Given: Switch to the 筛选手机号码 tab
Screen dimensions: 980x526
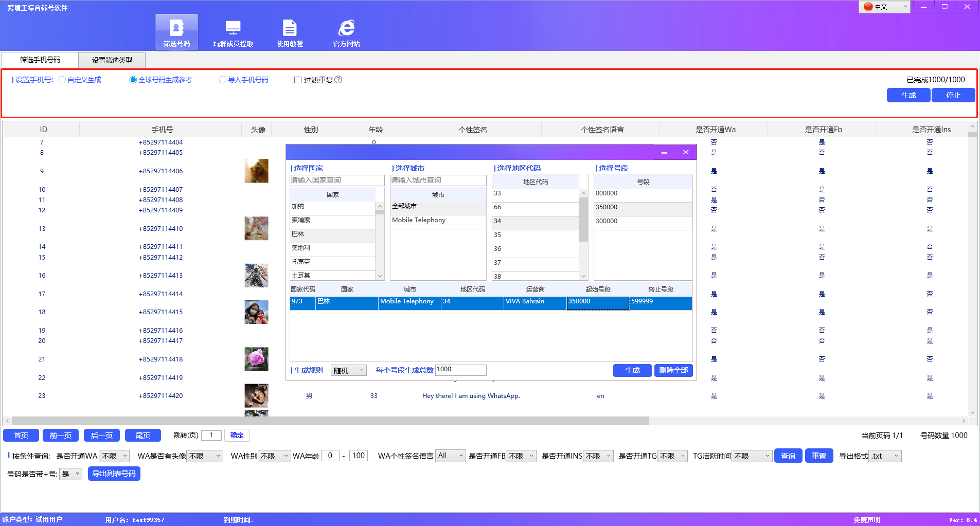Looking at the screenshot, I should [x=40, y=60].
